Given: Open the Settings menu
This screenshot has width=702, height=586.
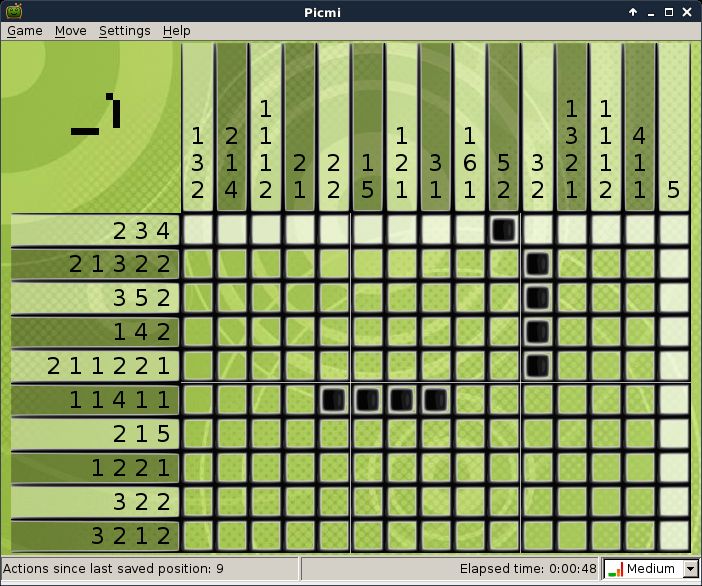Looking at the screenshot, I should (125, 30).
